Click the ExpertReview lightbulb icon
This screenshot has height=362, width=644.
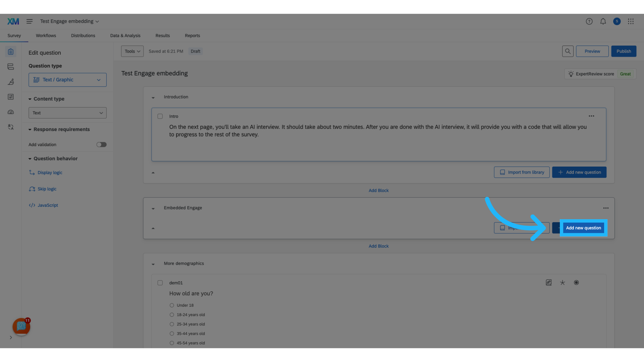pyautogui.click(x=571, y=74)
